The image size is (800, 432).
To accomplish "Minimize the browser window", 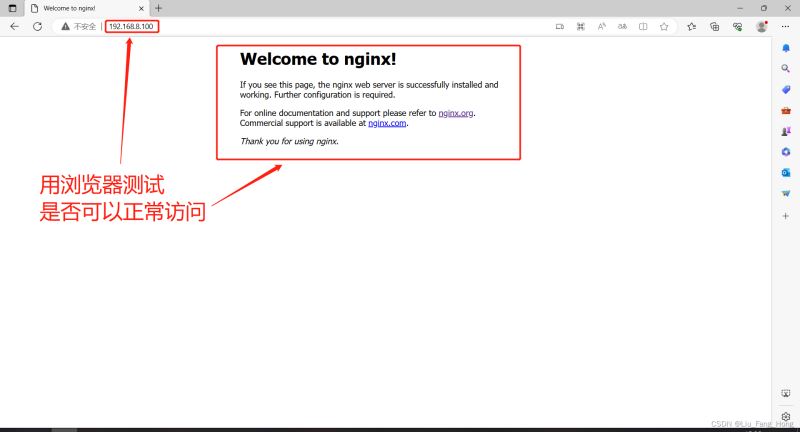I will 740,8.
